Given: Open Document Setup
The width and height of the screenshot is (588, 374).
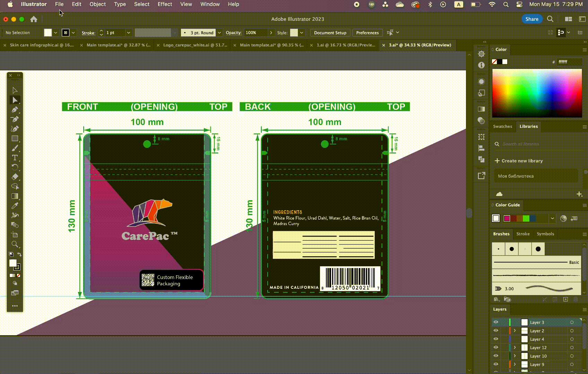Looking at the screenshot, I should click(x=330, y=33).
